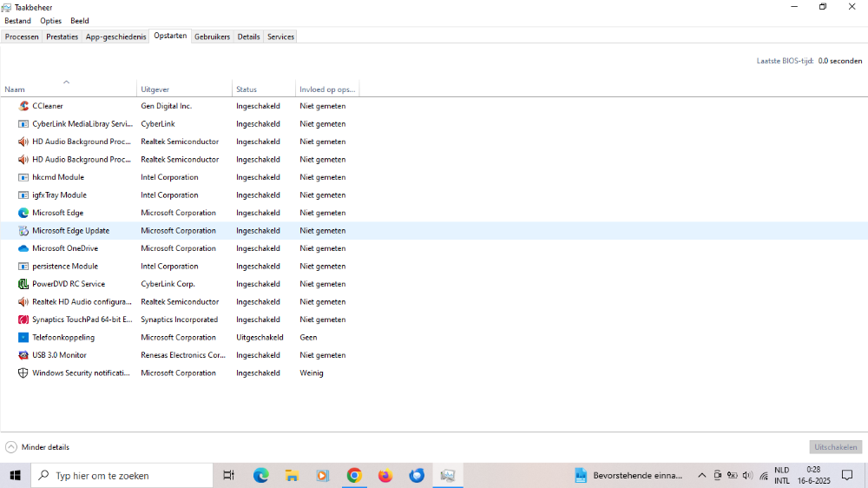The height and width of the screenshot is (488, 868).
Task: Select the CCleaner startup entry icon
Action: tap(23, 106)
